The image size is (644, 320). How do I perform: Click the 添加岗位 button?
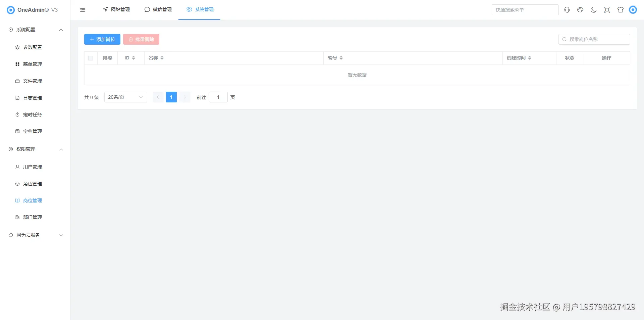(x=102, y=39)
